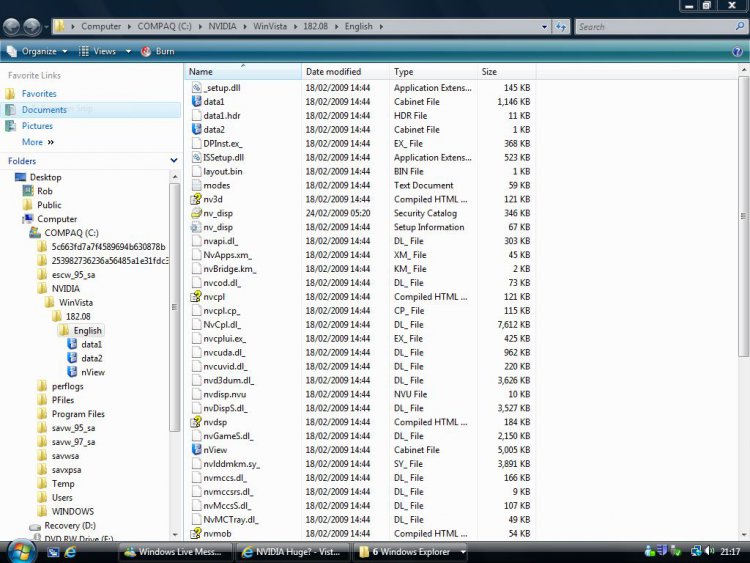Select the nv_disp Setup Information icon
Screen dimensions: 750x563
coord(196,227)
